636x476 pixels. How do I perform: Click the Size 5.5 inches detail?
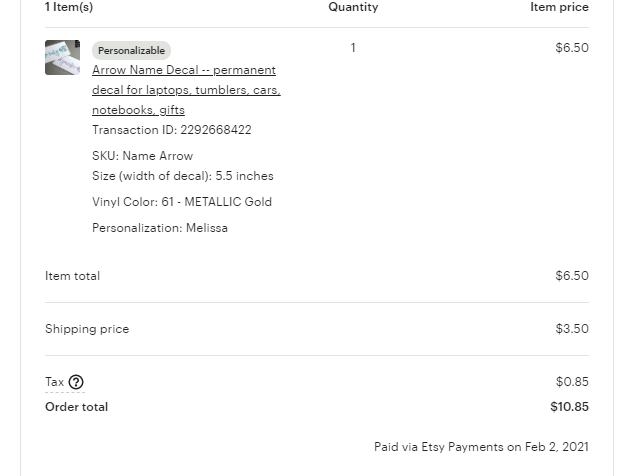183,176
